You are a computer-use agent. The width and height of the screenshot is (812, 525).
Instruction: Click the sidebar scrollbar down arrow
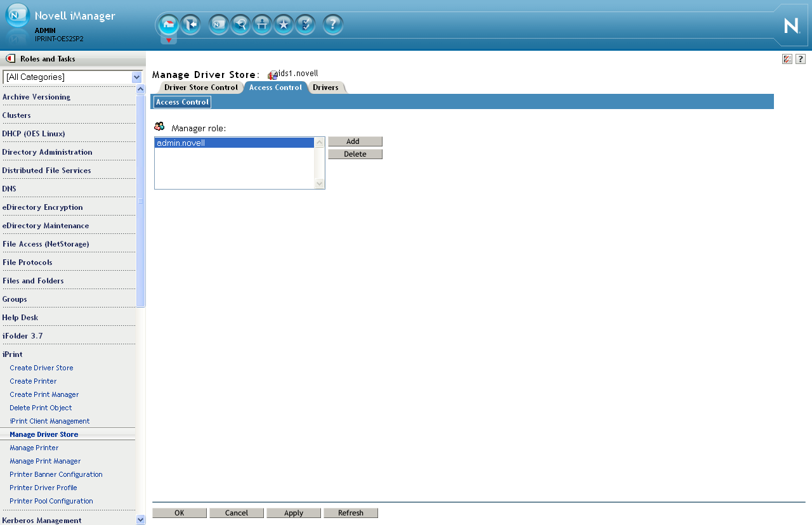(141, 520)
